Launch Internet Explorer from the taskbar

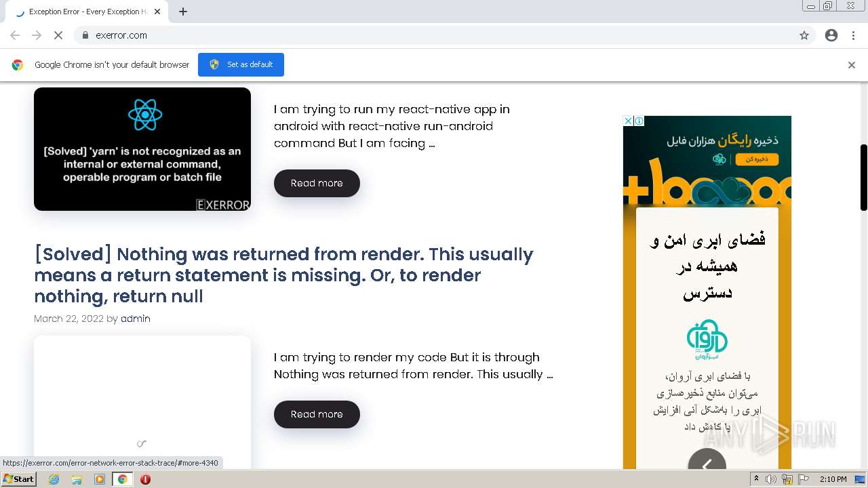point(54,479)
